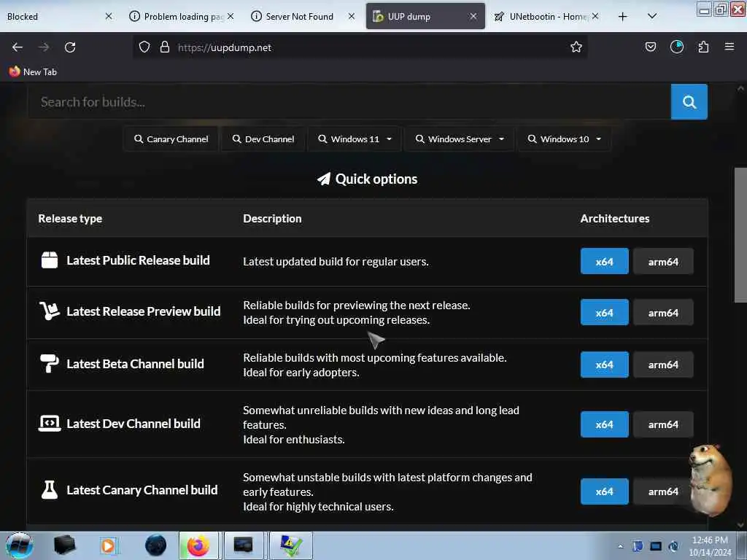Viewport: 747px width, 560px height.
Task: Choose arm64 for Latest Dev Channel build
Action: pos(663,424)
